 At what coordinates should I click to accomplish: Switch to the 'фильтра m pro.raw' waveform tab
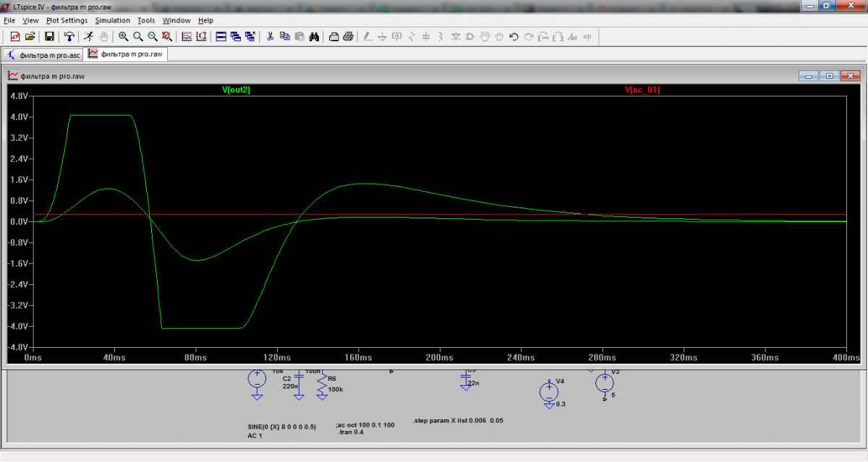pos(126,54)
